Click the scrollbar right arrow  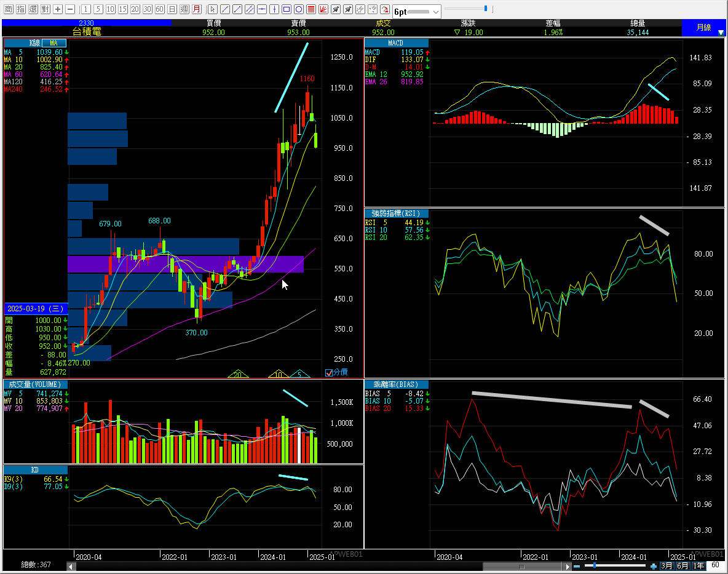click(x=567, y=567)
